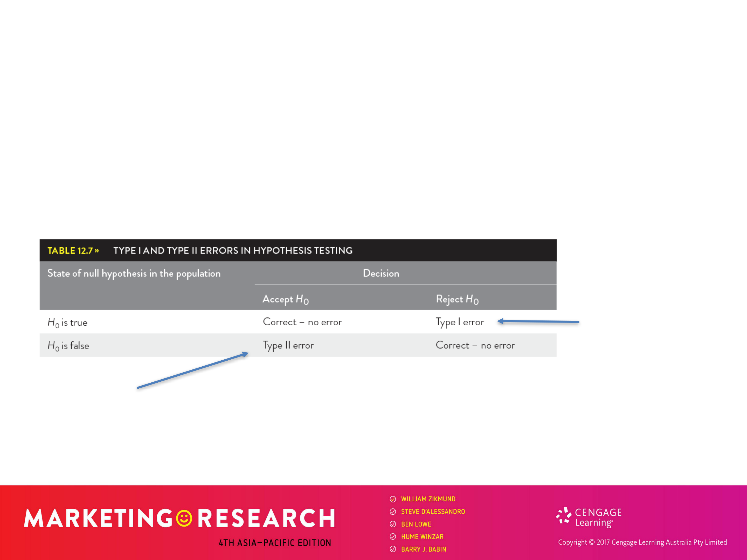The height and width of the screenshot is (560, 747).
Task: Click 'Correct – no error' in H0 is false row
Action: [475, 345]
